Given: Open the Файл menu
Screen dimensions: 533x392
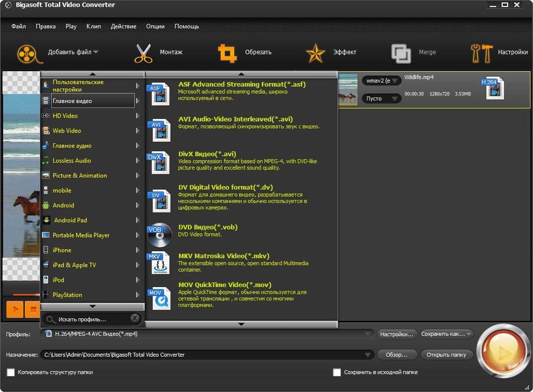Looking at the screenshot, I should (x=18, y=26).
